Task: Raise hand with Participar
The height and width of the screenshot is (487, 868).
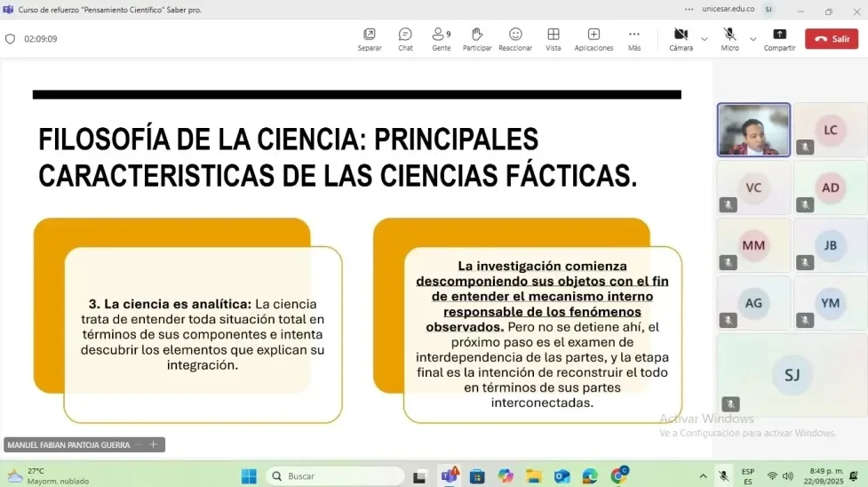Action: 477,39
